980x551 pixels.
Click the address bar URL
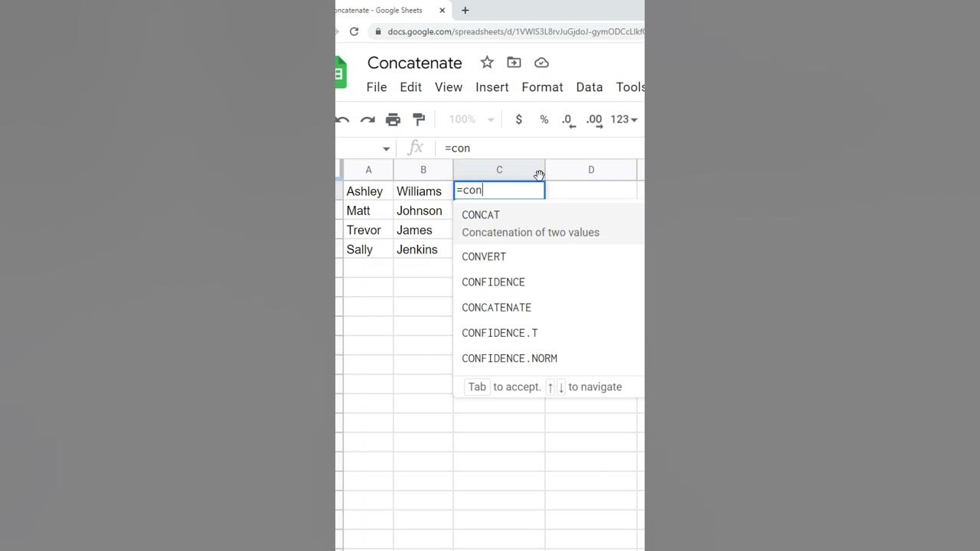click(x=515, y=32)
